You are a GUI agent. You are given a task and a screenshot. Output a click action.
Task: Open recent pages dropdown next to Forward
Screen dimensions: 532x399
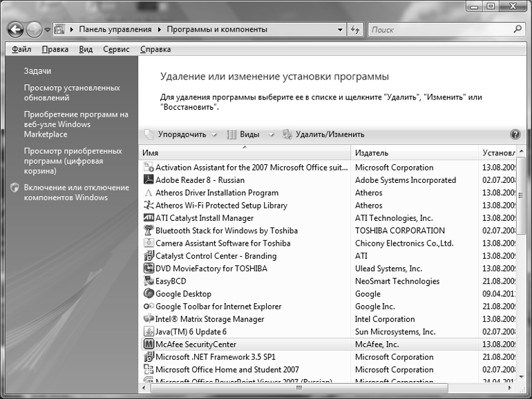[48, 30]
